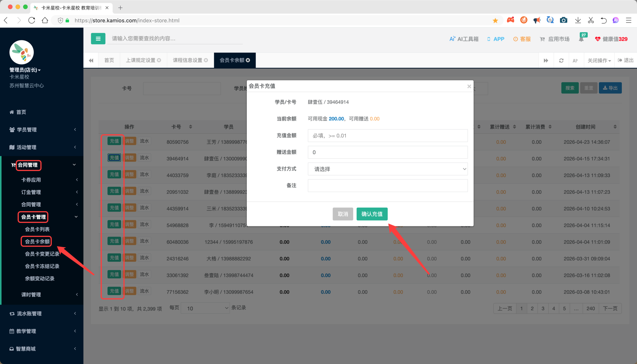Open the 管理员(店长) account dropdown
The height and width of the screenshot is (364, 637).
(25, 70)
